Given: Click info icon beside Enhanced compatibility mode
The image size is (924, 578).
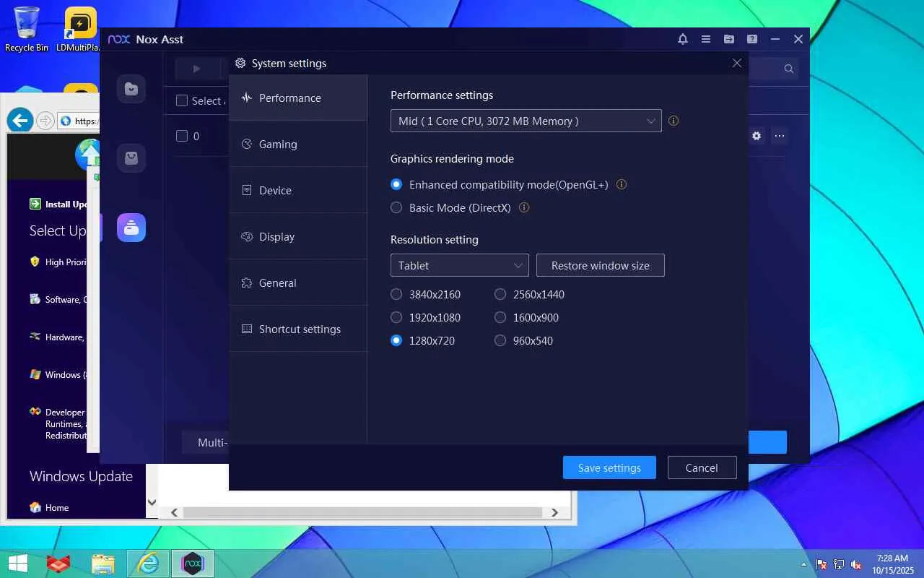Looking at the screenshot, I should 622,184.
